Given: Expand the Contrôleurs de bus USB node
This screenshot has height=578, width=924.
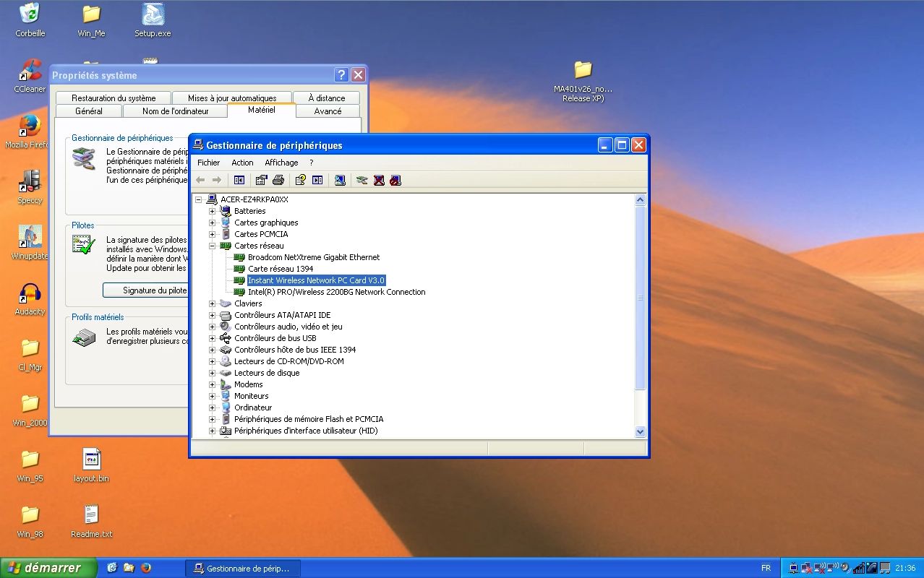Looking at the screenshot, I should click(x=213, y=338).
